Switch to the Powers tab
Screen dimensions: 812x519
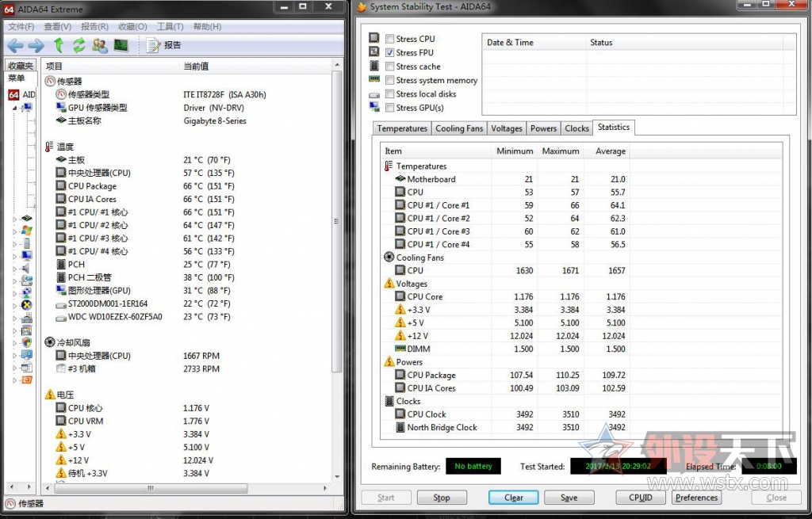coord(543,128)
